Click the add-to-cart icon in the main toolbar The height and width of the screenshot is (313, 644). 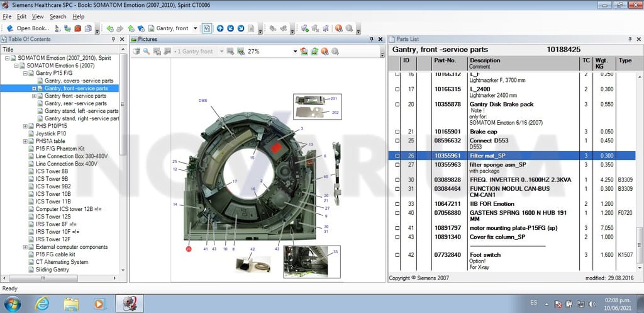pos(305,28)
